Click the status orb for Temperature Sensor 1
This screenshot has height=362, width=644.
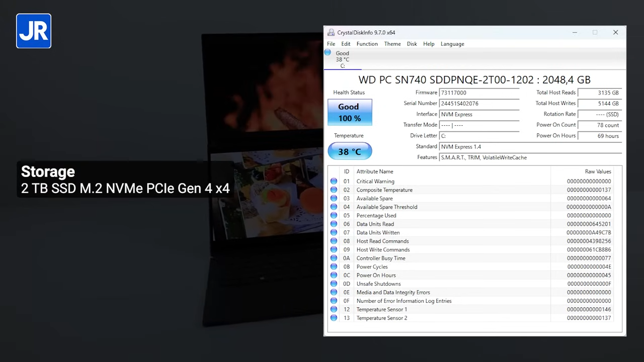pos(334,310)
